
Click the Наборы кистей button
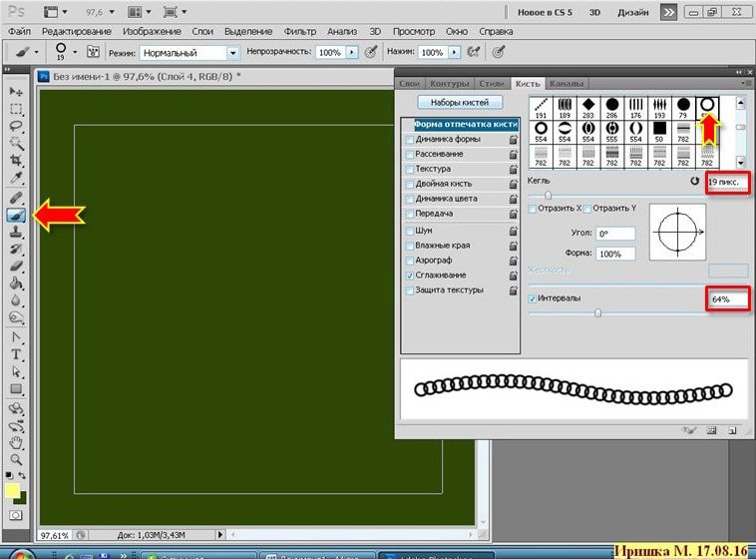click(460, 103)
